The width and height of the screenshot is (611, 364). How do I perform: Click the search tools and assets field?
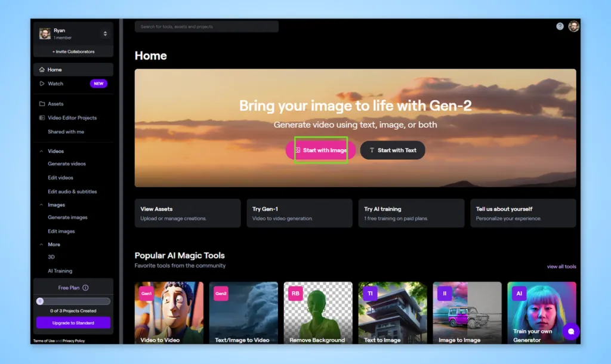pos(206,26)
